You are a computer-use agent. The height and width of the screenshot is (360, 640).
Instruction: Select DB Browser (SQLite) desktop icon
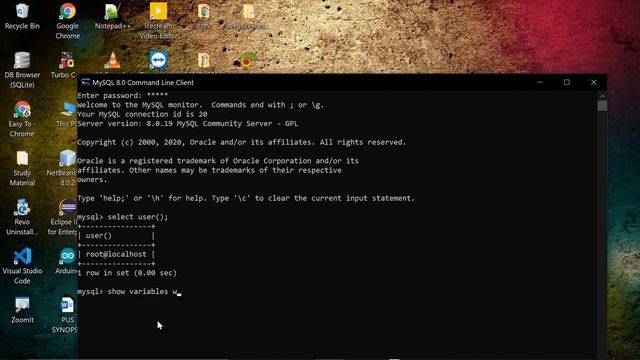pyautogui.click(x=22, y=70)
